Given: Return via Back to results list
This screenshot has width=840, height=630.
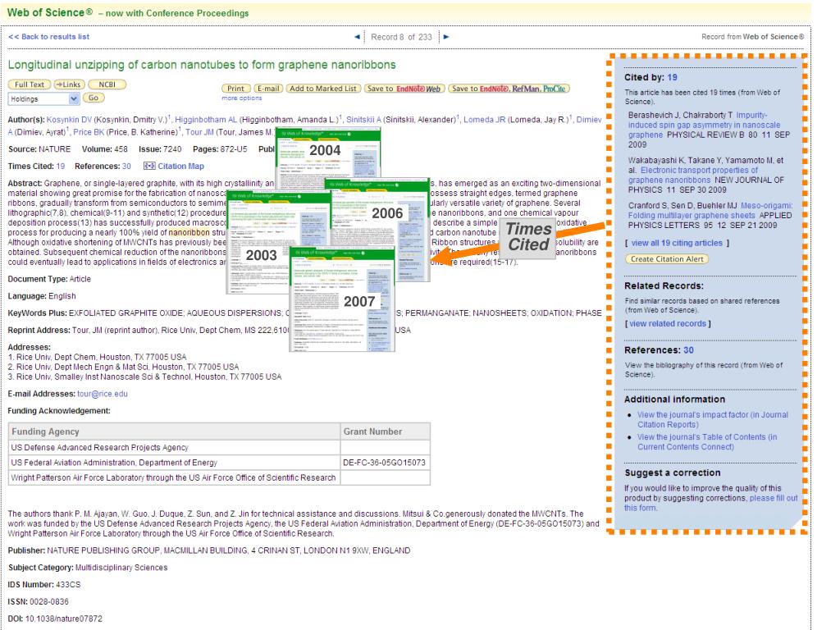Looking at the screenshot, I should coord(48,37).
